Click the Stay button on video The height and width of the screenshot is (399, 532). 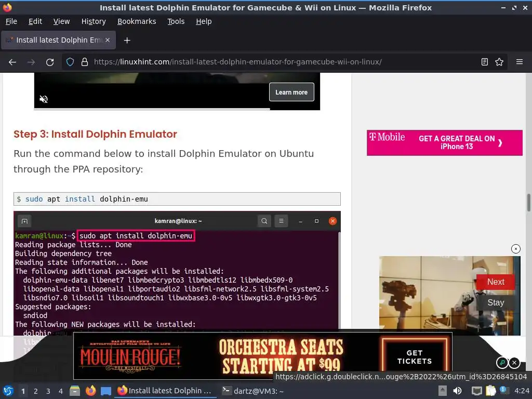[x=495, y=302]
